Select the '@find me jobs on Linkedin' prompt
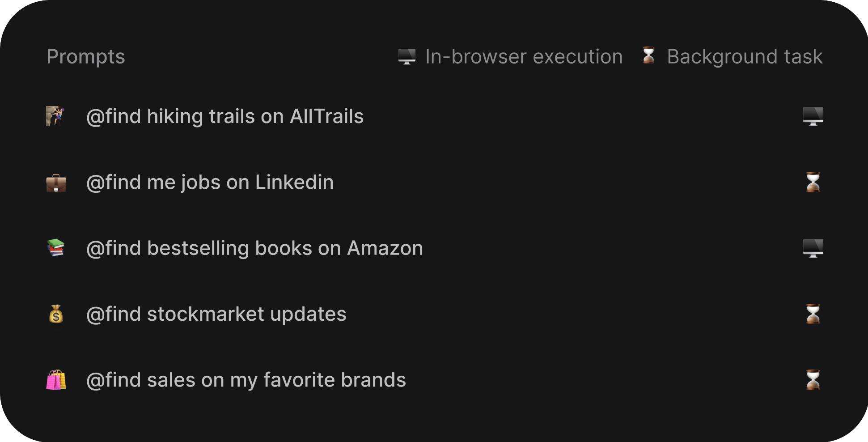This screenshot has height=442, width=868. (x=210, y=183)
